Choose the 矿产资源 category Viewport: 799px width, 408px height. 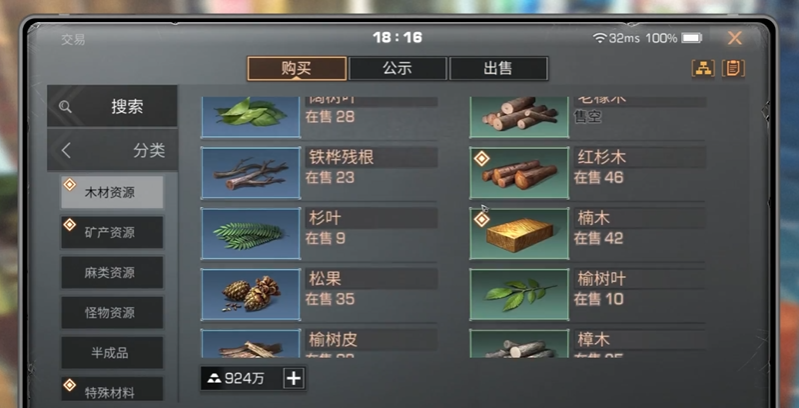point(112,232)
